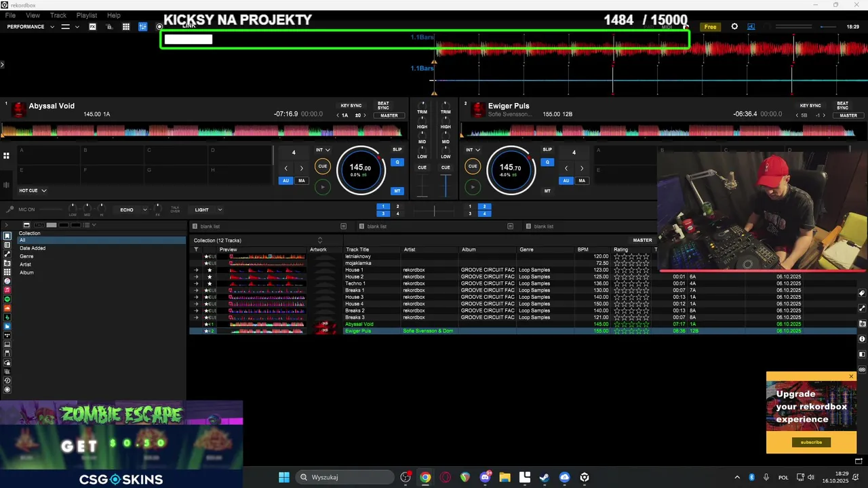Open the INT dropdown on deck 2
Image resolution: width=868 pixels, height=488 pixels.
[x=473, y=150]
